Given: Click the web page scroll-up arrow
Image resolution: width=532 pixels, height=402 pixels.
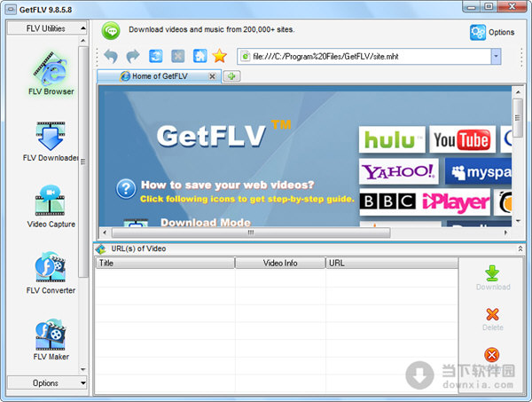Looking at the screenshot, I should (518, 92).
